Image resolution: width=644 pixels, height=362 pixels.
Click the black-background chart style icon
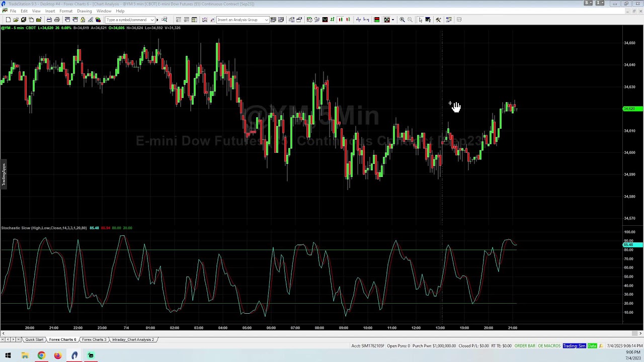click(x=325, y=20)
